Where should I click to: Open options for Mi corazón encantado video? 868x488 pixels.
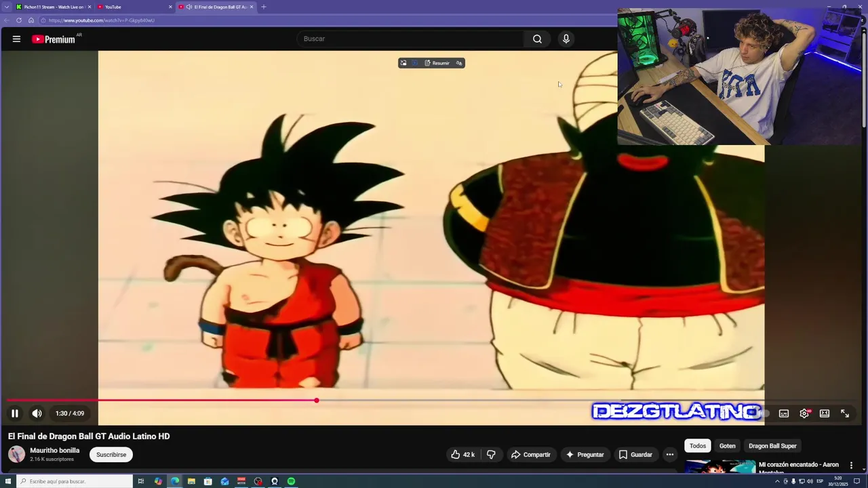coord(851,466)
